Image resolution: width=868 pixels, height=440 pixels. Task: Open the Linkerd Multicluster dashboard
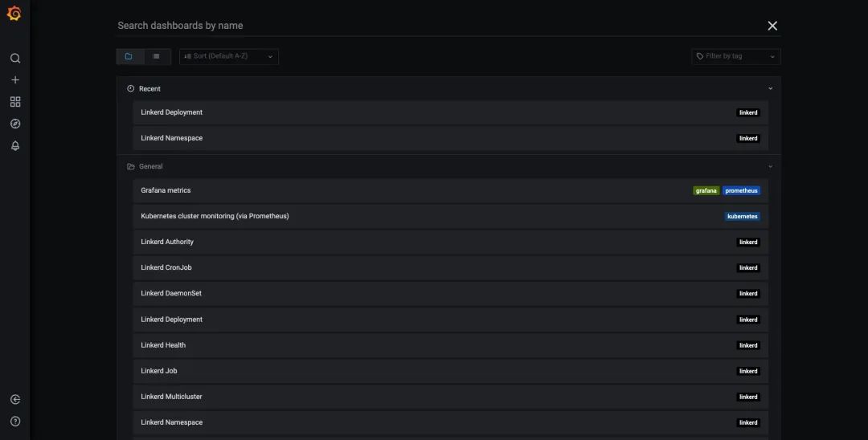(x=451, y=397)
